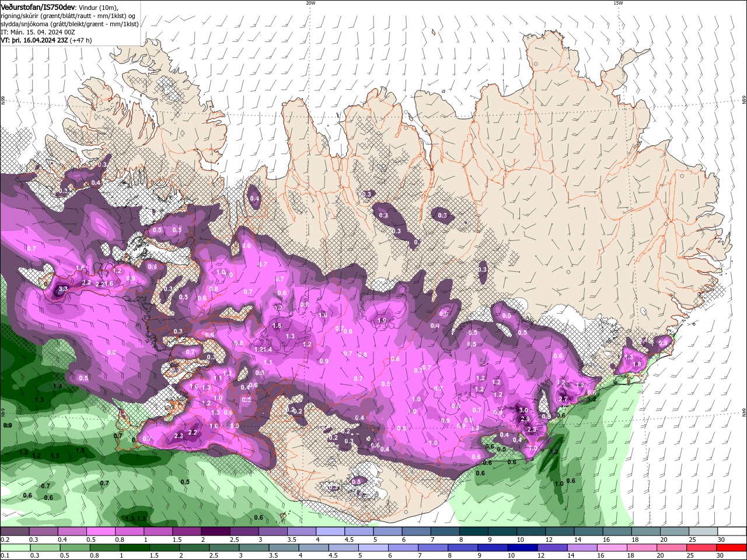Screen dimensions: 747x560
Task: Click the 'slydda/snjókoma' header description line
Action: (69, 24)
